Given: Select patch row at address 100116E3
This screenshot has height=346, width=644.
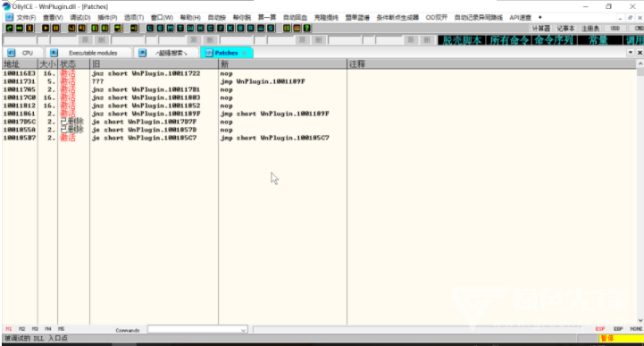Looking at the screenshot, I should pyautogui.click(x=319, y=73).
